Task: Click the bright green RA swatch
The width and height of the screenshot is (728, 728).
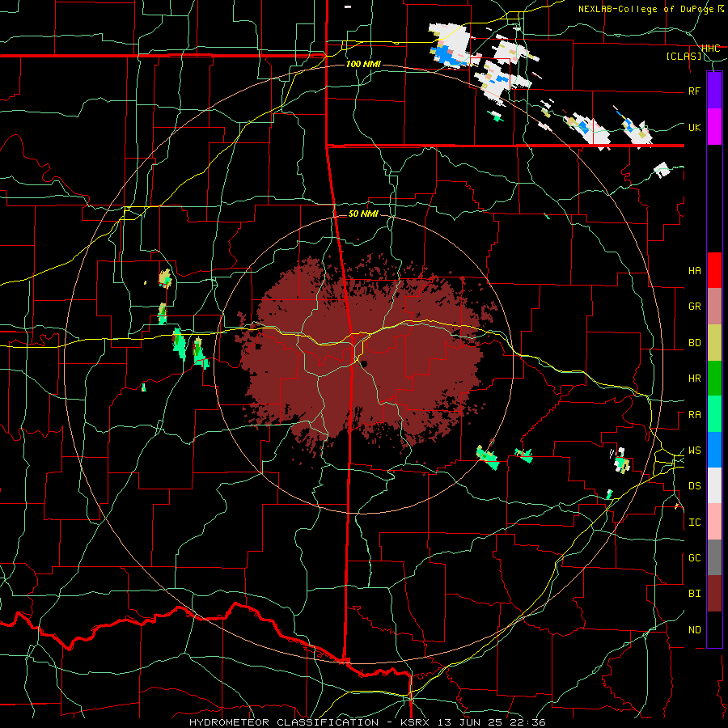Action: click(x=714, y=414)
